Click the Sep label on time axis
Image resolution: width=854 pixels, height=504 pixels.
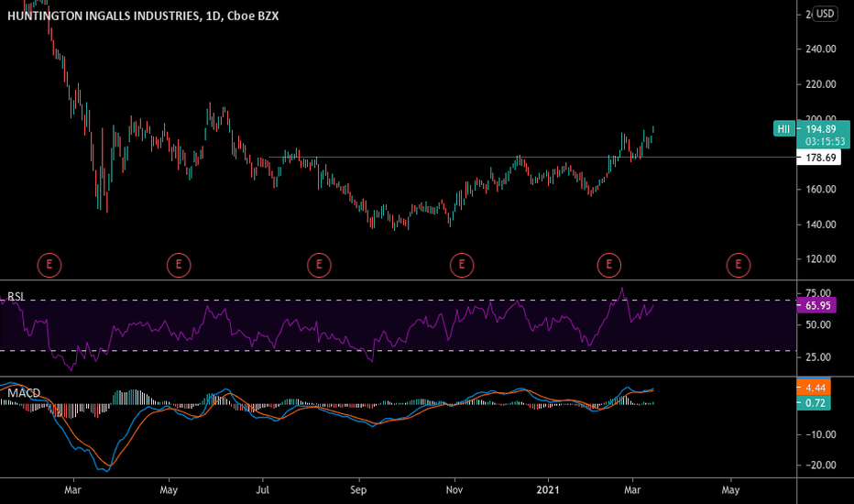pyautogui.click(x=358, y=490)
